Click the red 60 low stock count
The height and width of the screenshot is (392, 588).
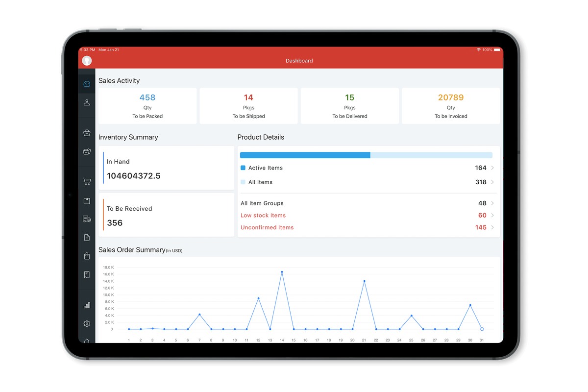pos(482,216)
